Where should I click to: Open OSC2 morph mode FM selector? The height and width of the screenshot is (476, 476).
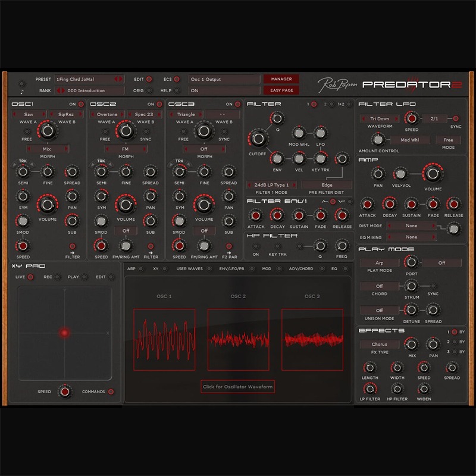[126, 149]
